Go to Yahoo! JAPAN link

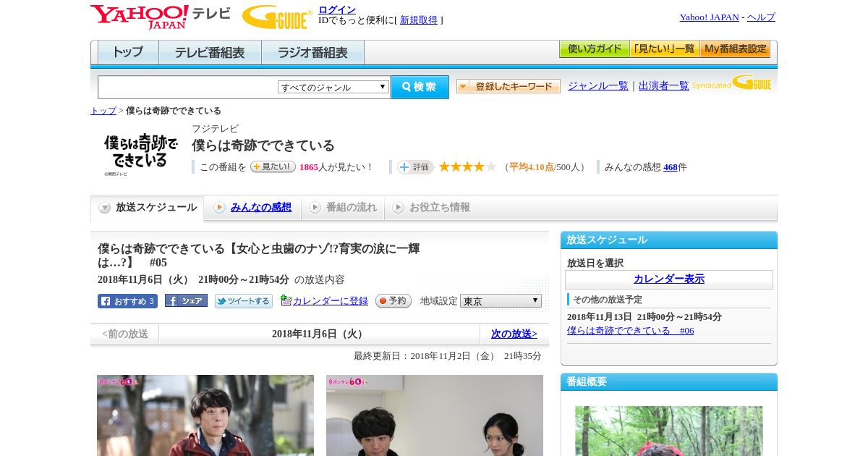(x=710, y=17)
